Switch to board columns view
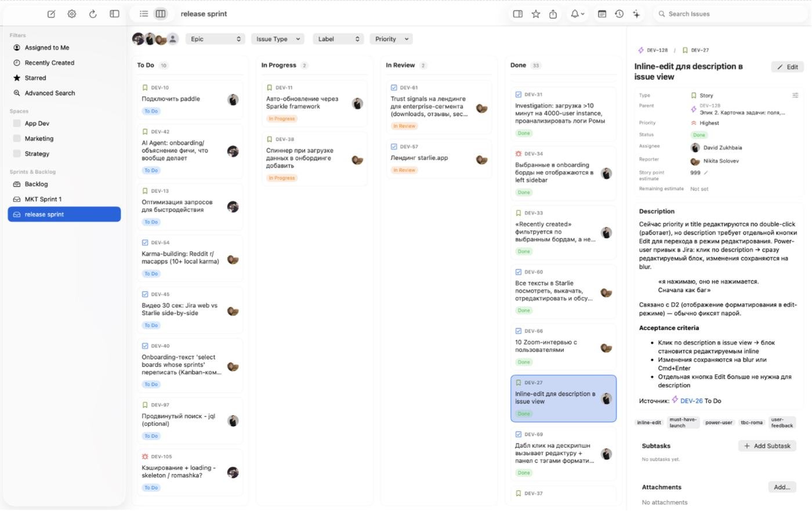The width and height of the screenshot is (812, 511). click(161, 13)
